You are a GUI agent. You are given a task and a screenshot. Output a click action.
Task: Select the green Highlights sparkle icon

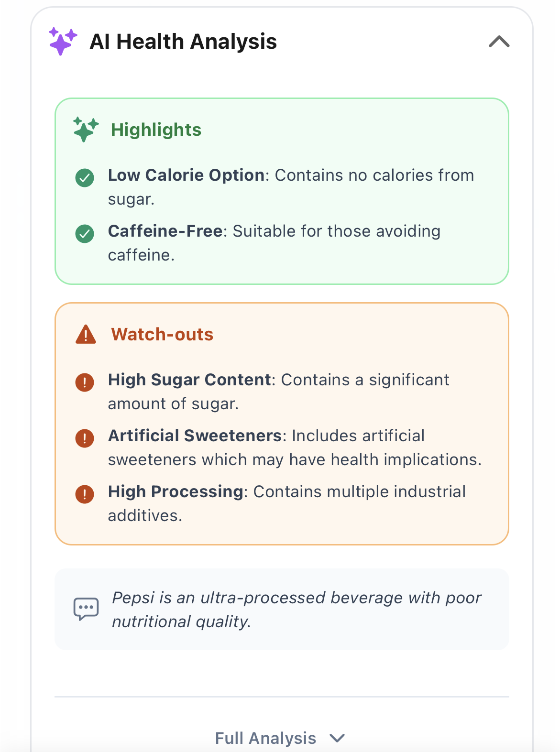click(x=84, y=129)
